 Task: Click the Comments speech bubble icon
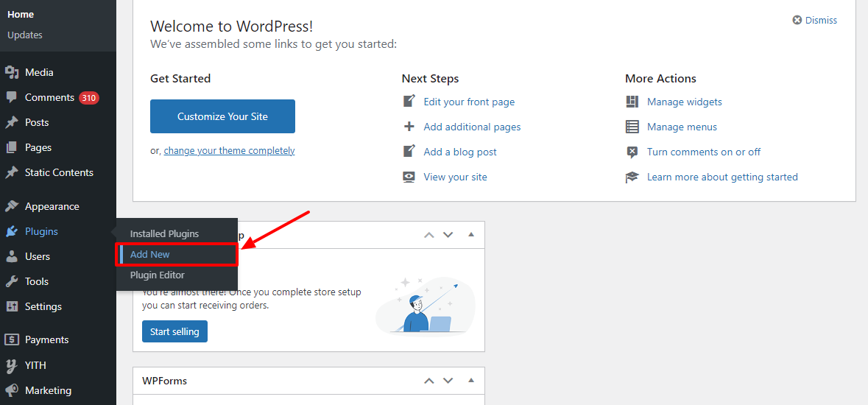[11, 97]
